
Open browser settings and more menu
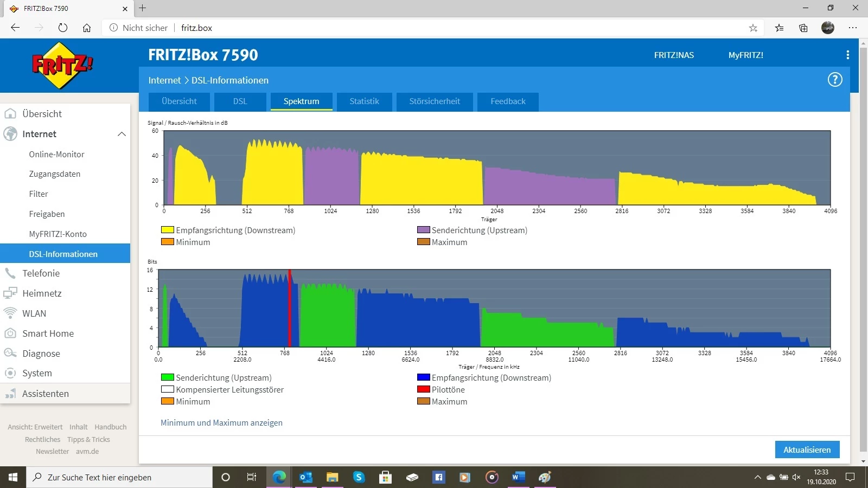853,28
